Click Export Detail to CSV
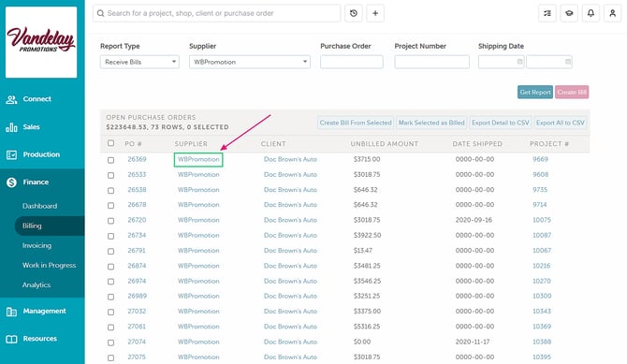627x364 pixels. 501,123
